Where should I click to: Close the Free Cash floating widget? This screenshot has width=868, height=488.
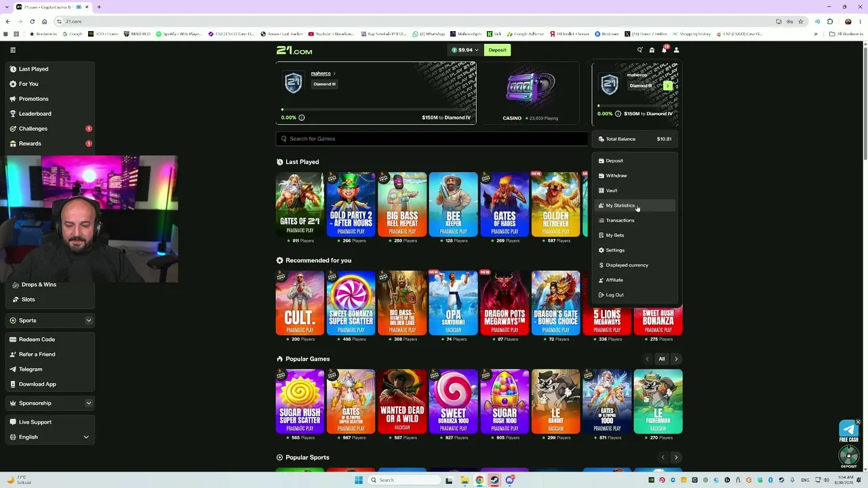click(858, 422)
